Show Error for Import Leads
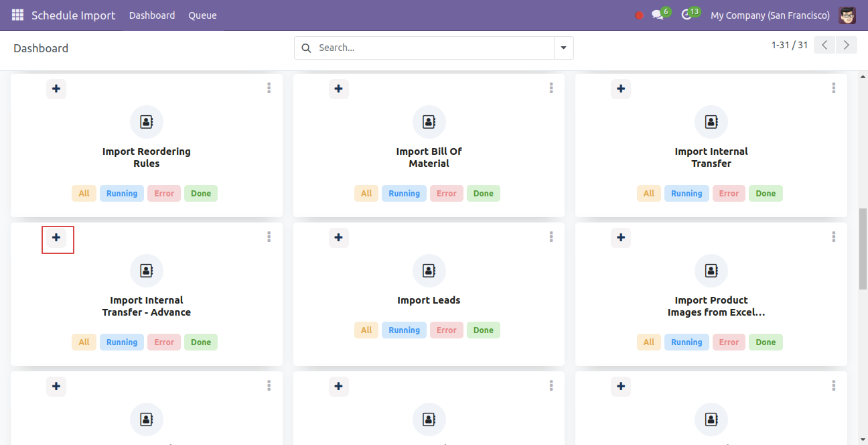 (447, 330)
